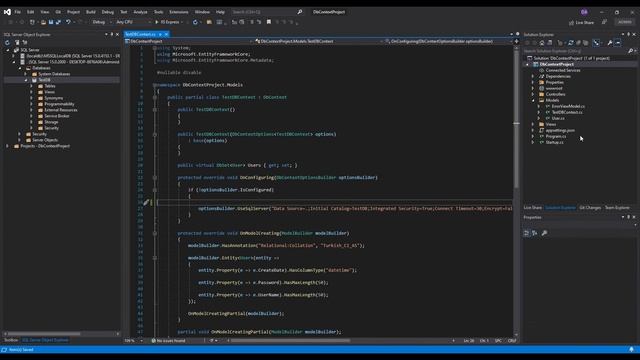The width and height of the screenshot is (640, 360).
Task: Click the Solution Explorer search magnifier icon
Action: click(630, 51)
